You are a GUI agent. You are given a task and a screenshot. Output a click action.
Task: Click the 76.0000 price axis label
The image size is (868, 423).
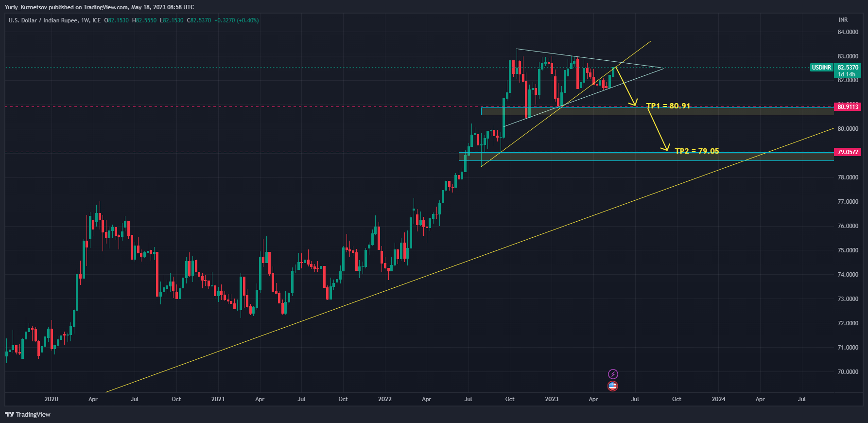point(848,226)
